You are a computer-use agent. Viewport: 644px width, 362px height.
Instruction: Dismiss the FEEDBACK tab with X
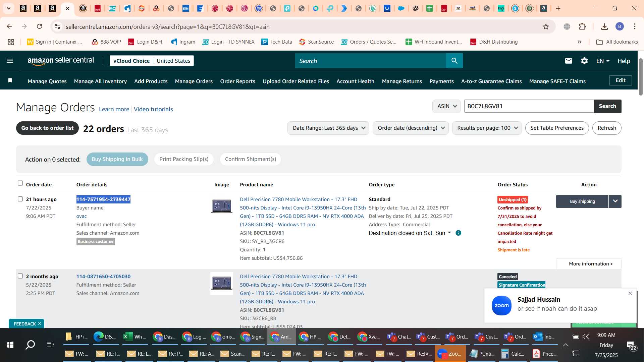pos(40,323)
